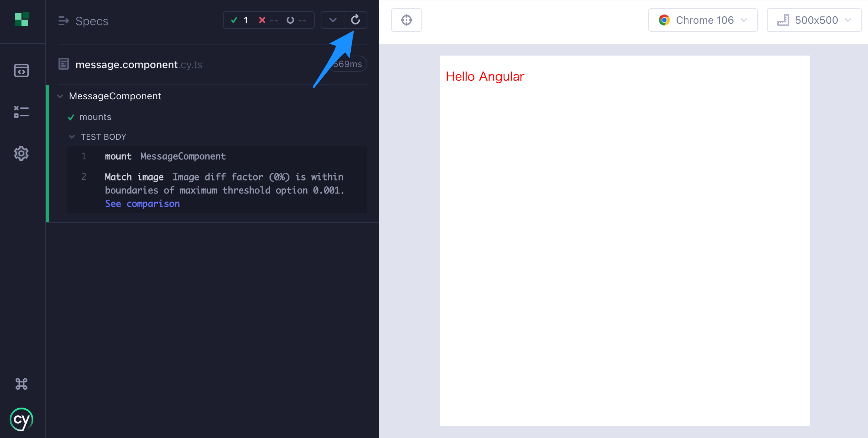Click the spec file document icon
868x438 pixels.
[x=64, y=64]
